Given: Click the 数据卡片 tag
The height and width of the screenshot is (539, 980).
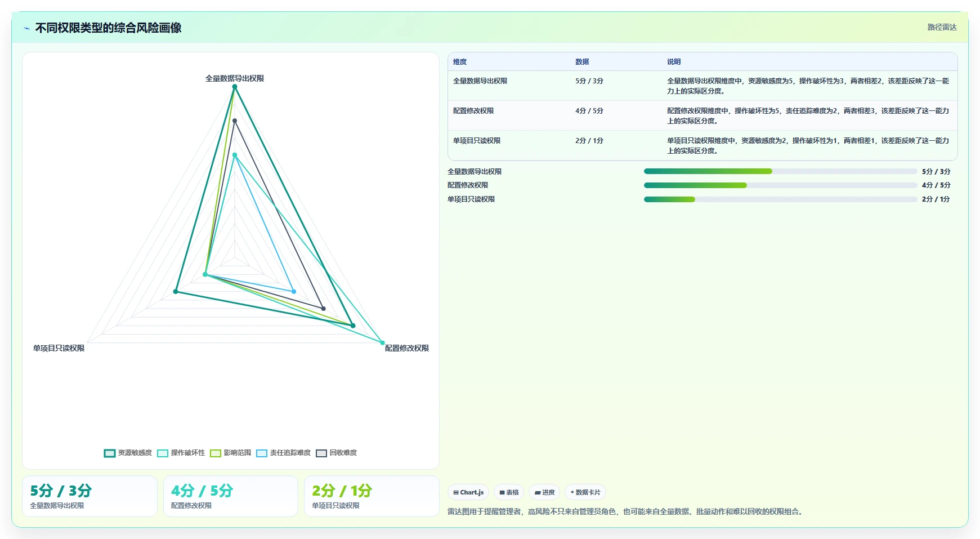Looking at the screenshot, I should [x=585, y=492].
